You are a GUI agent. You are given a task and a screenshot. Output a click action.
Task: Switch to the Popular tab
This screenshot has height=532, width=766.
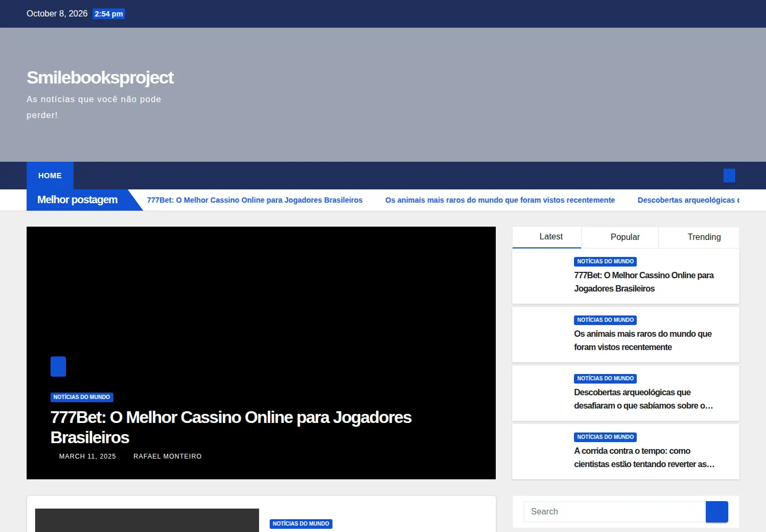[620, 237]
